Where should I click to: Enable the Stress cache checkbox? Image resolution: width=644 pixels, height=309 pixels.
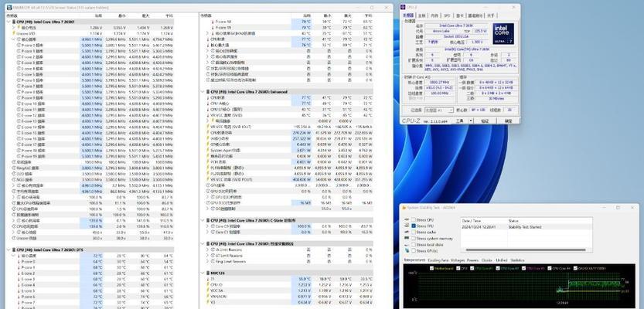click(414, 233)
